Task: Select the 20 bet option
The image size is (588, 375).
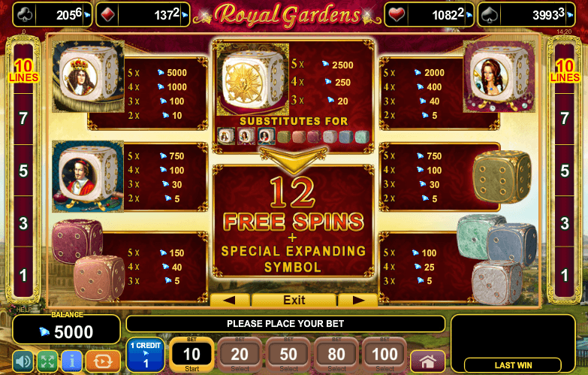Action: (x=240, y=355)
